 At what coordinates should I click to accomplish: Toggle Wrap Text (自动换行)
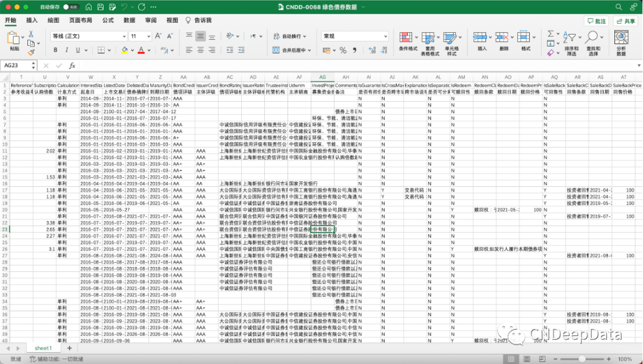(289, 36)
